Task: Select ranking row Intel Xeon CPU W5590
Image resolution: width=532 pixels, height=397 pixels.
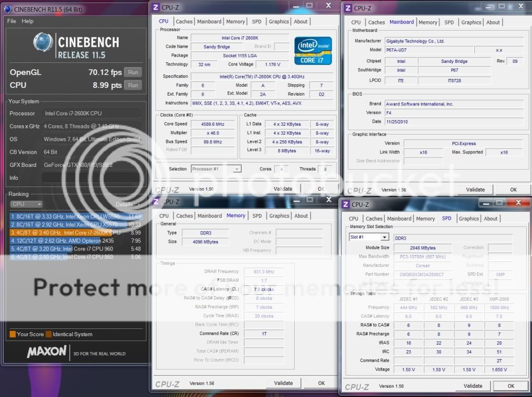Action: [x=75, y=216]
